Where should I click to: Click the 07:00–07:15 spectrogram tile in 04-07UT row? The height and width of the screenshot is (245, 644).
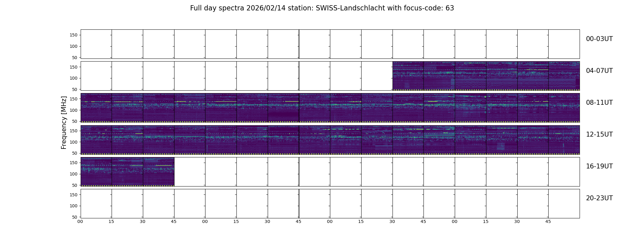point(470,76)
